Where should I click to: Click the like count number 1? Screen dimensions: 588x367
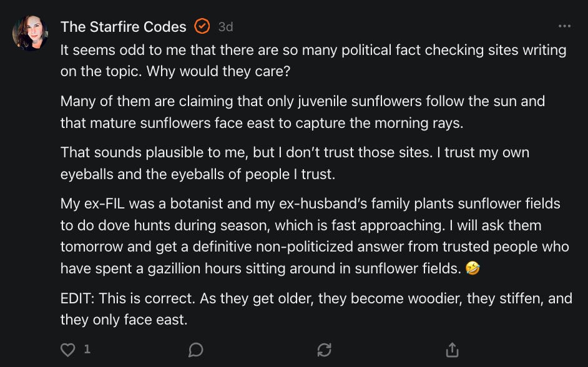(x=87, y=350)
